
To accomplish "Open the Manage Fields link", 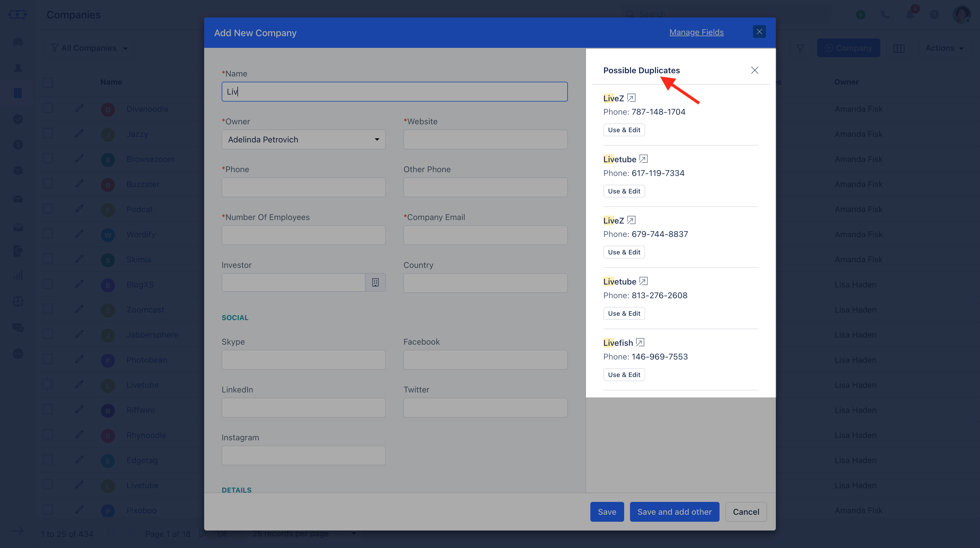I will [696, 32].
